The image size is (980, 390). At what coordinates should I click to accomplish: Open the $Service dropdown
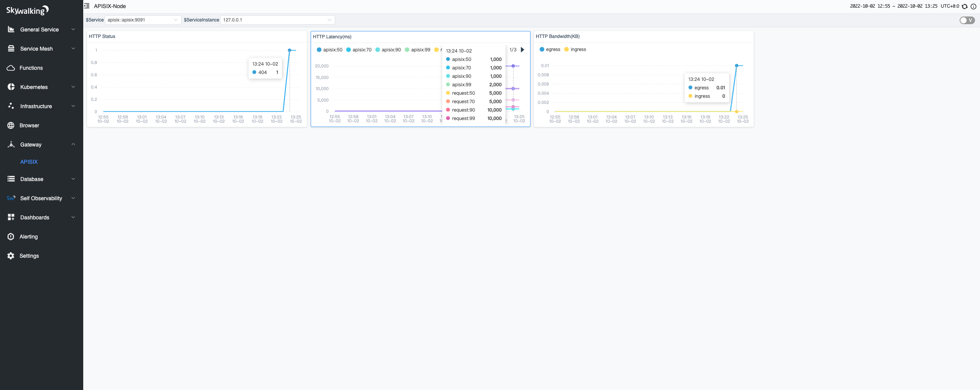pos(143,20)
